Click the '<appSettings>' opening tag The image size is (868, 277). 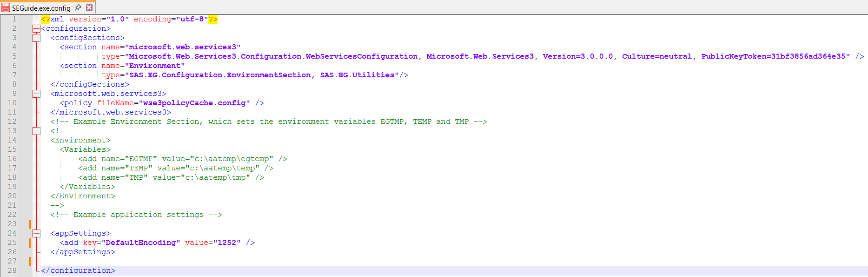click(80, 233)
